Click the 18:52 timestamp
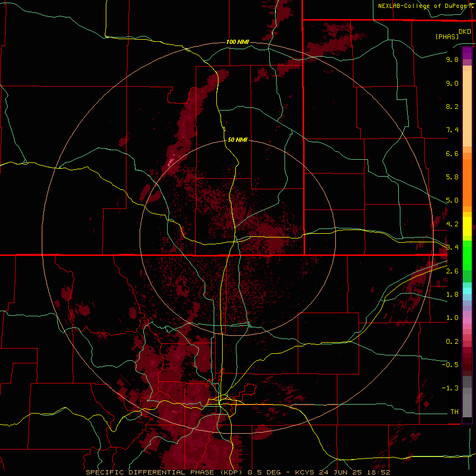The image size is (476, 476). coord(379,472)
